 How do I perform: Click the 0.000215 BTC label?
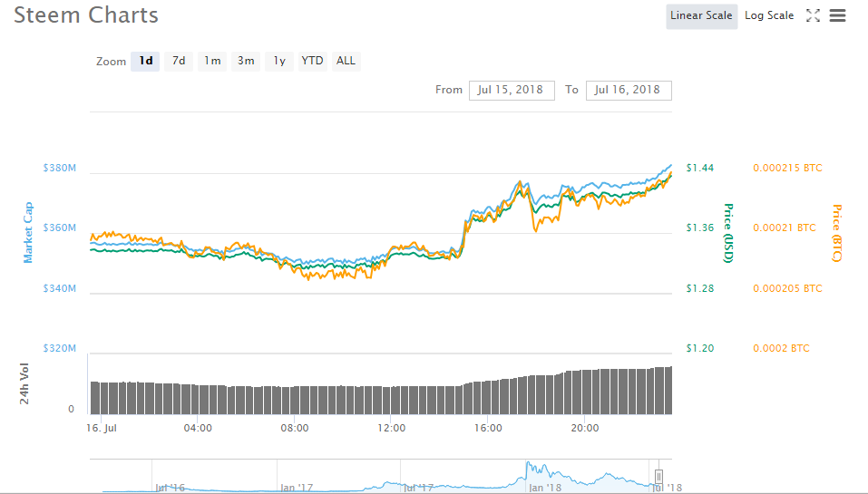(787, 168)
